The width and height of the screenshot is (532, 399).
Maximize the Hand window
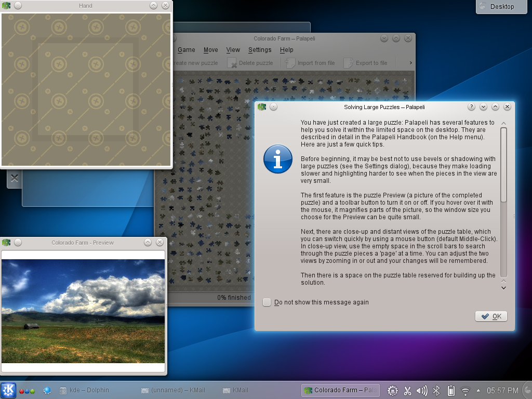pos(153,5)
